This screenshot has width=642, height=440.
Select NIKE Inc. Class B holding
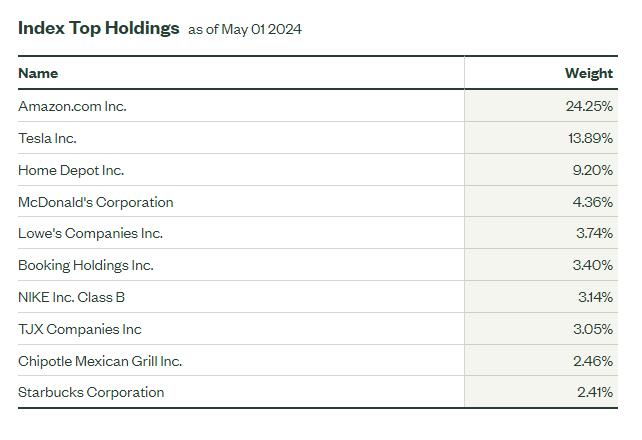71,297
